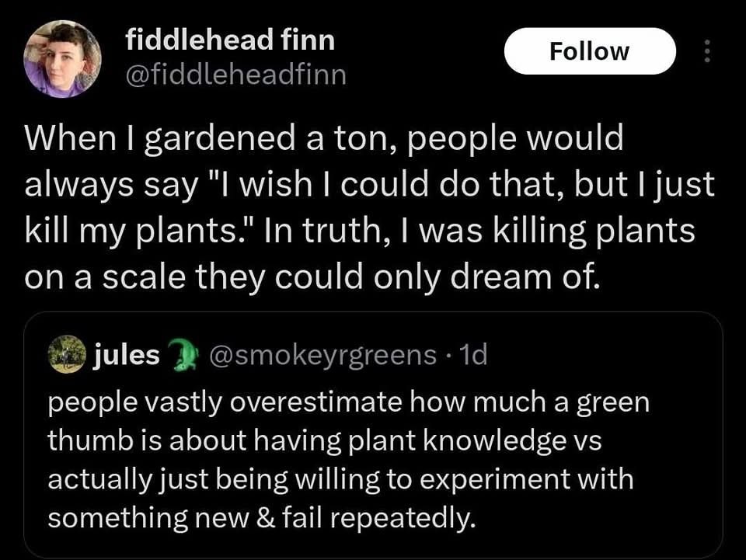Click the quoted line "people vastly overestimate"
This screenshot has width=746, height=560.
point(348,402)
